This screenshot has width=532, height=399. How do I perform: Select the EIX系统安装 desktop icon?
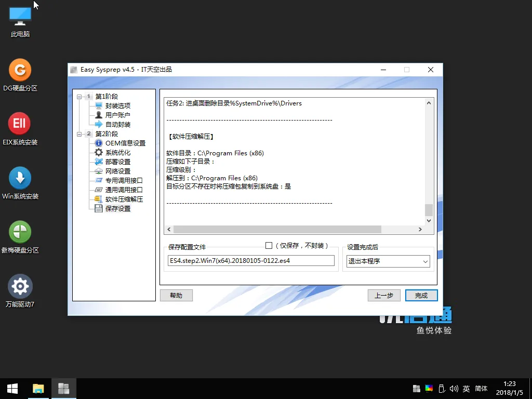click(20, 129)
